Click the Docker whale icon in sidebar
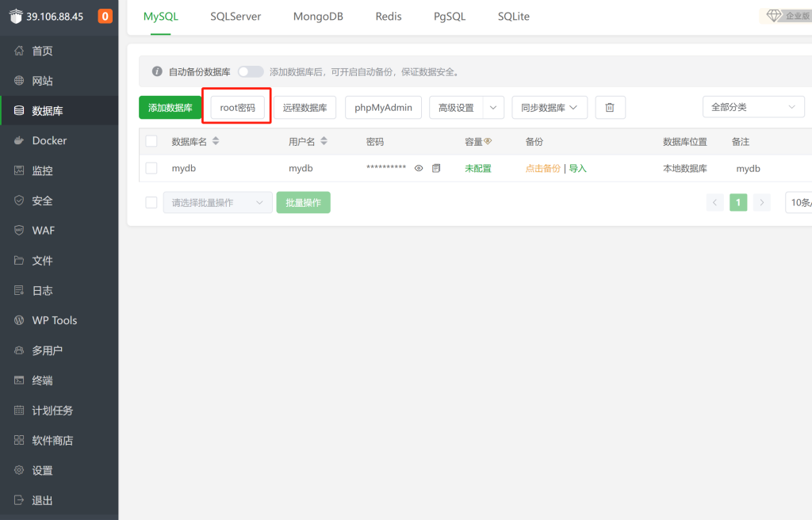This screenshot has height=520, width=812. [19, 141]
